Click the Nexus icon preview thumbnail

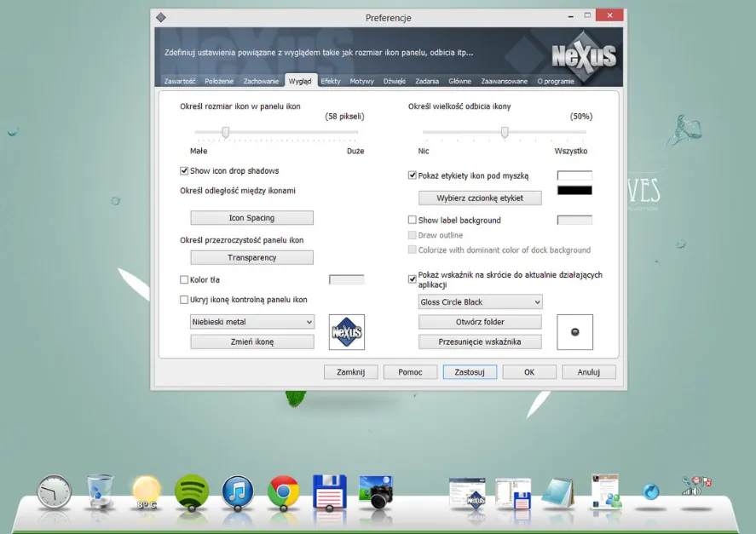[x=347, y=332]
